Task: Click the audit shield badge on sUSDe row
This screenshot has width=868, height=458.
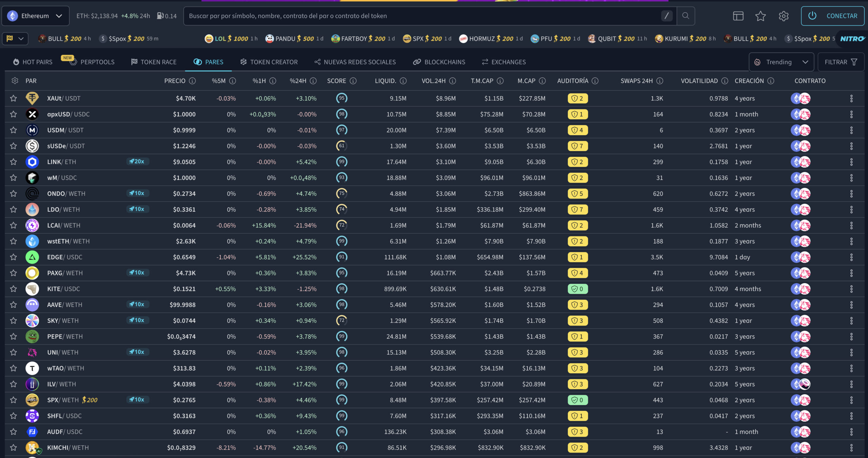Action: 577,146
